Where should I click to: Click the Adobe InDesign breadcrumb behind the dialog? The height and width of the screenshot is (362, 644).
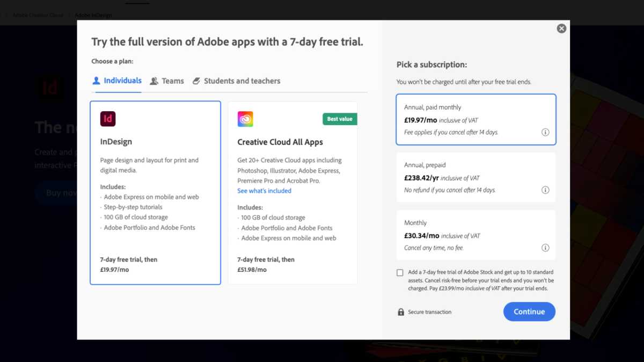coord(93,15)
